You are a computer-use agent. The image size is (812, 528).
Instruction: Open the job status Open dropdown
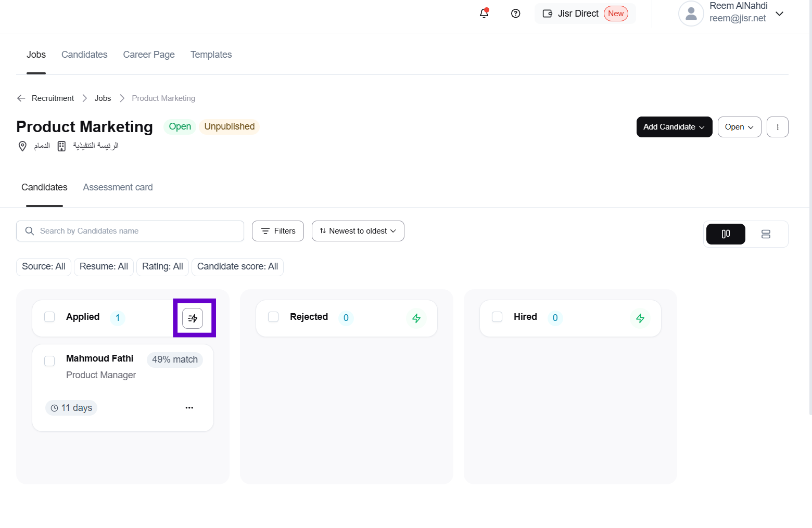[x=739, y=127]
